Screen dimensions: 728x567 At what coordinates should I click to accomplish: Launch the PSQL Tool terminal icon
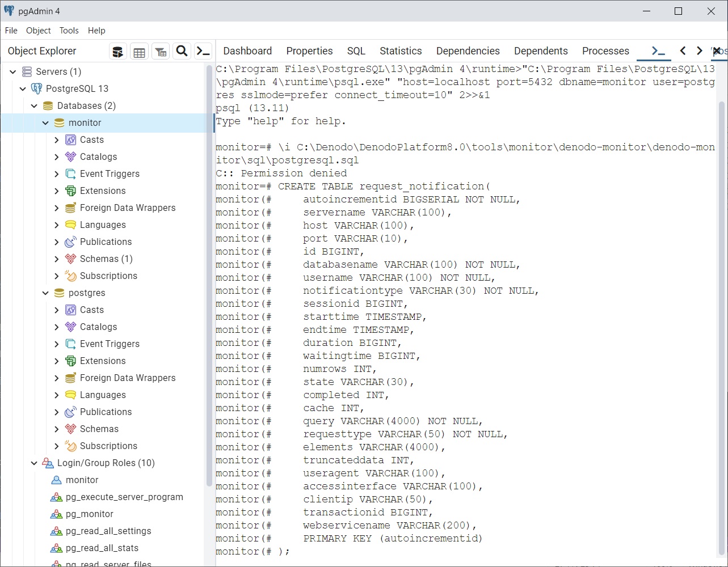[x=203, y=52]
